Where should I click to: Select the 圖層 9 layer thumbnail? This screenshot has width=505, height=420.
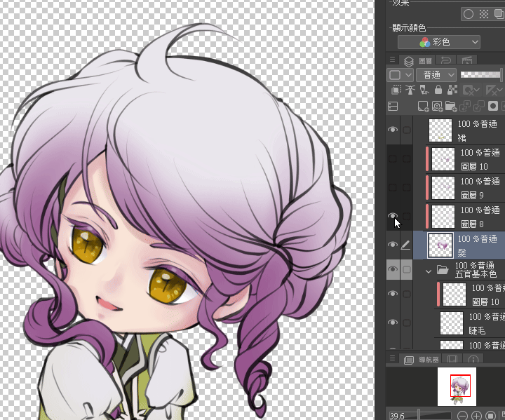pyautogui.click(x=443, y=188)
